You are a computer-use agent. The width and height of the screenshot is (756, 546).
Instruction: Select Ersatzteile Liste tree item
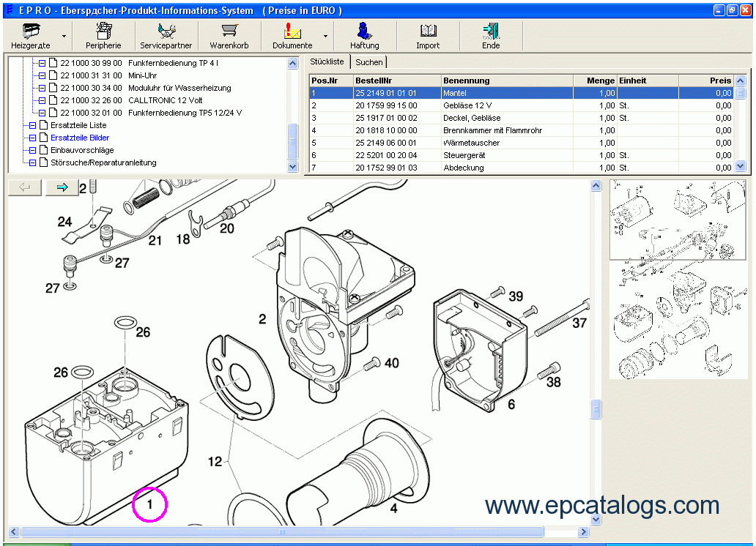click(78, 125)
